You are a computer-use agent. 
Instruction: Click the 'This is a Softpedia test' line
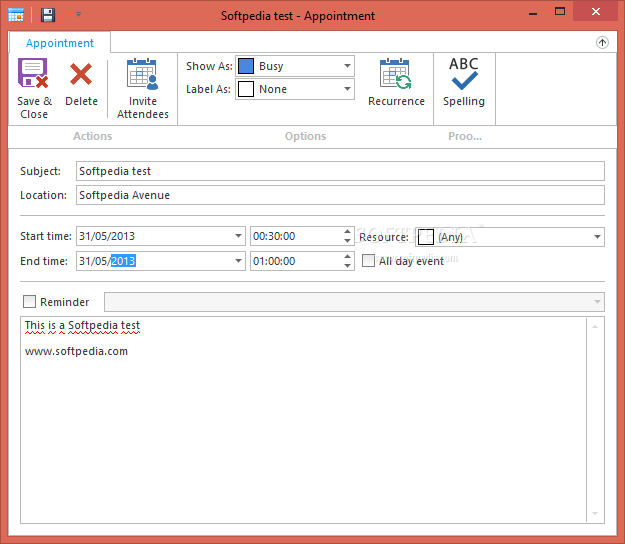83,325
